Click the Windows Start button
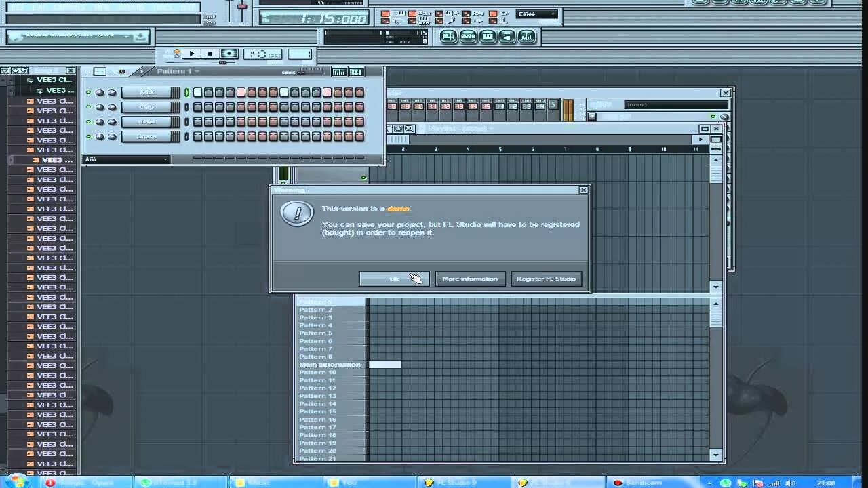 [x=18, y=482]
